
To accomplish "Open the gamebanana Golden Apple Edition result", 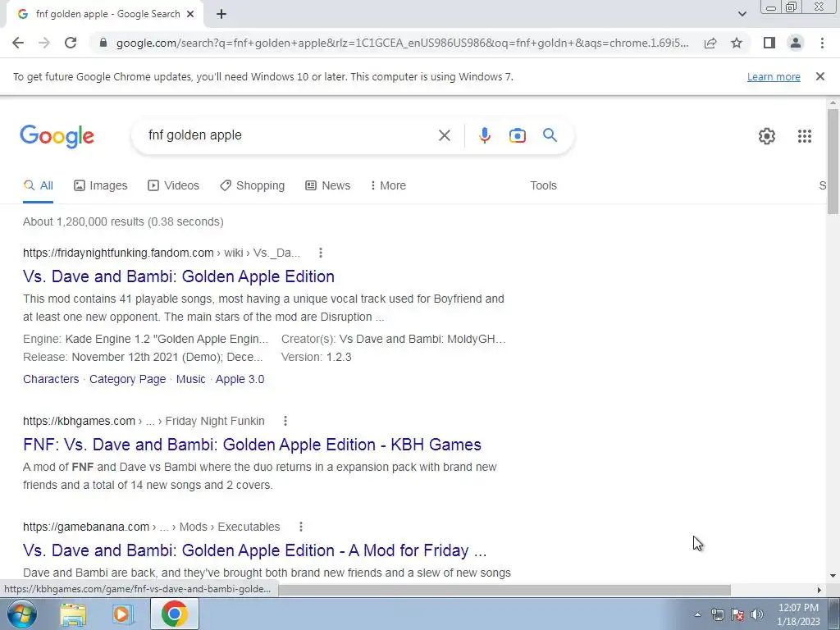I will [255, 550].
